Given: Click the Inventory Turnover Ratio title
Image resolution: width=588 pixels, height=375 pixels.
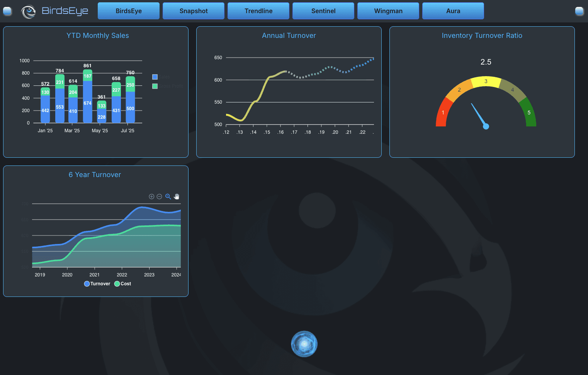Looking at the screenshot, I should pyautogui.click(x=482, y=36).
